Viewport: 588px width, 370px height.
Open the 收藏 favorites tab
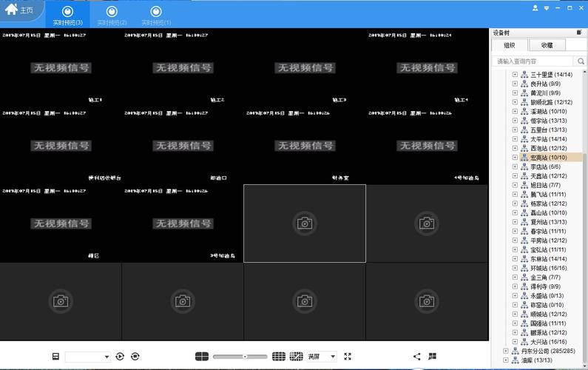(x=547, y=45)
